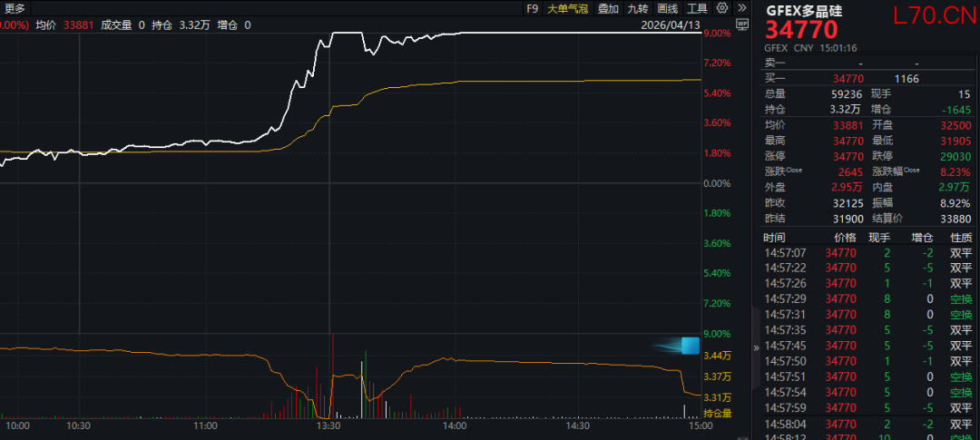
Task: Toggle the 九转 indicator
Action: pos(638,8)
